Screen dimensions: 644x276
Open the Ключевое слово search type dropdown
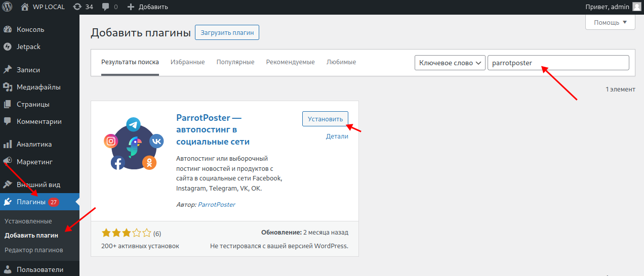click(x=450, y=63)
